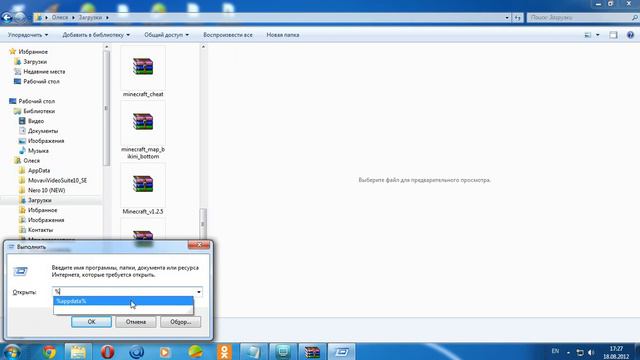Select Олеся user folder in tree

pyautogui.click(x=27, y=160)
